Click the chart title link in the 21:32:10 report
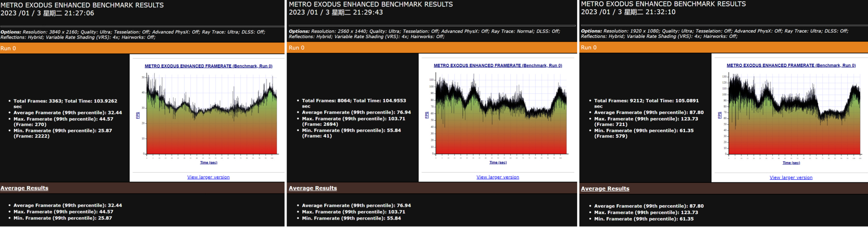Screen dimensions: 868x227 coord(791,65)
